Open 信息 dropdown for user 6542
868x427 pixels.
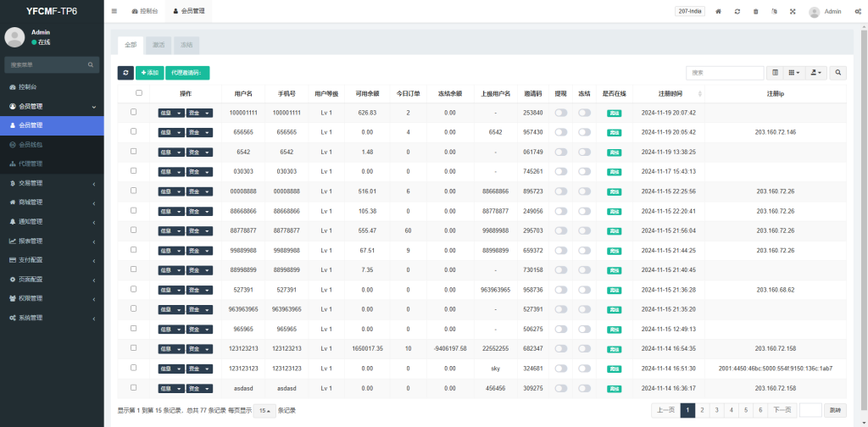(x=170, y=152)
